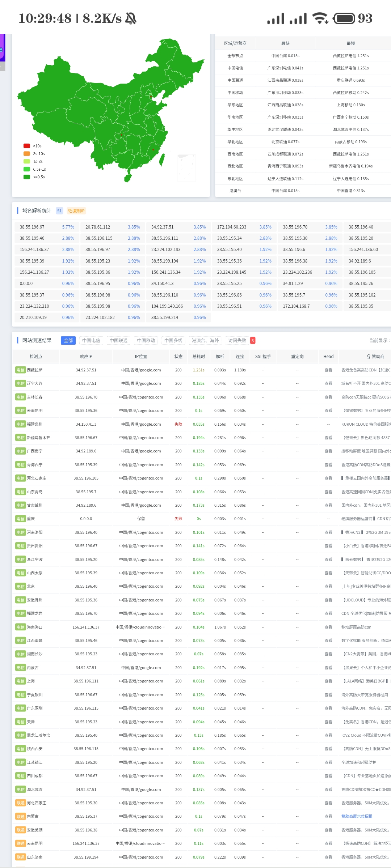This screenshot has width=391, height=868.
Task: Click the 当前显示 selector at right
Action: pos(379,340)
